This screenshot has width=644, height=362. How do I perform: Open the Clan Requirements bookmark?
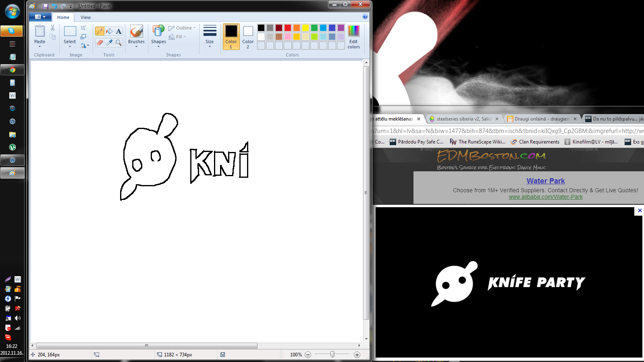(x=535, y=142)
